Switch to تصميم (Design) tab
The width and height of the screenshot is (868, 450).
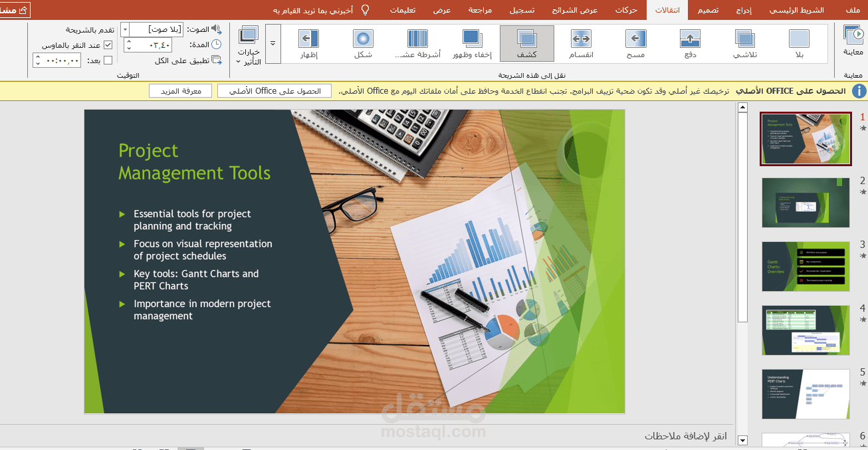pos(707,10)
